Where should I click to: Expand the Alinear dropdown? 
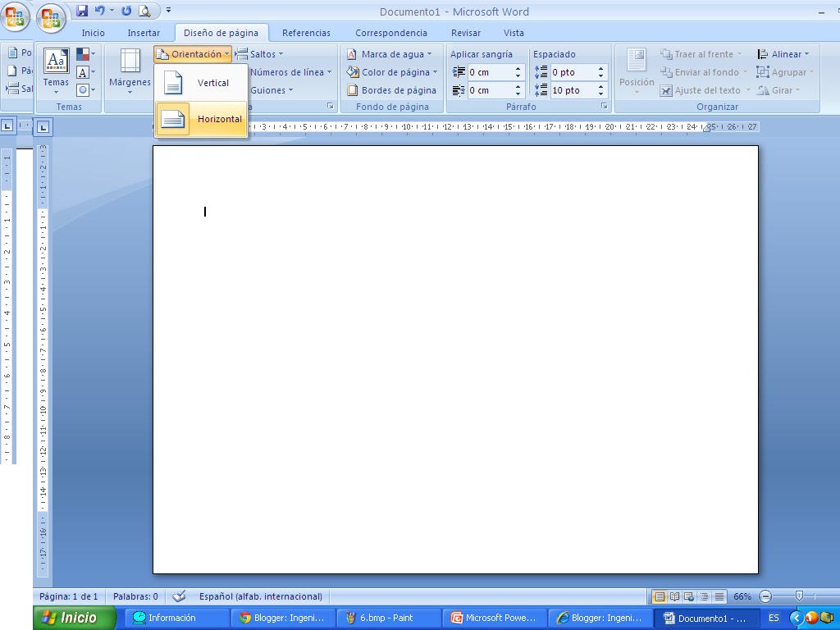783,54
